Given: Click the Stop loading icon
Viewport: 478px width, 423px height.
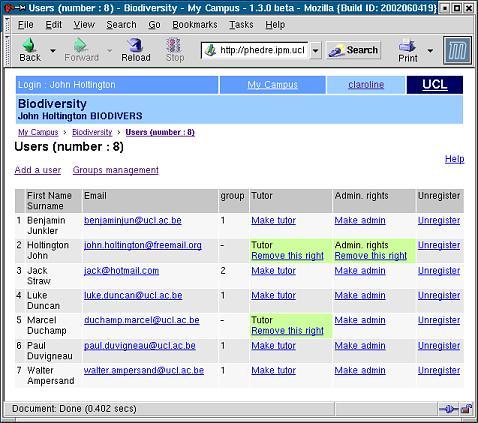Looking at the screenshot, I should pyautogui.click(x=174, y=45).
